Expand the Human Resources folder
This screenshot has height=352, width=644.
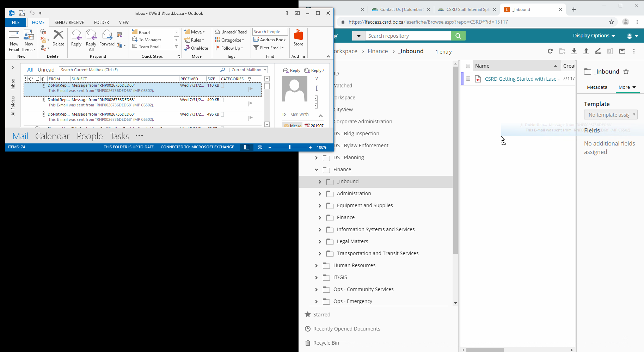coord(316,266)
